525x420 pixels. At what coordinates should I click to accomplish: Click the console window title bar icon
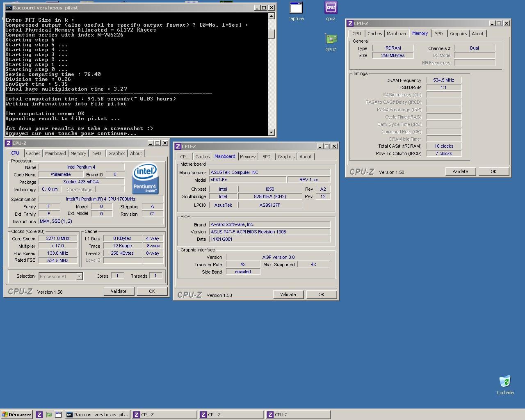9,8
